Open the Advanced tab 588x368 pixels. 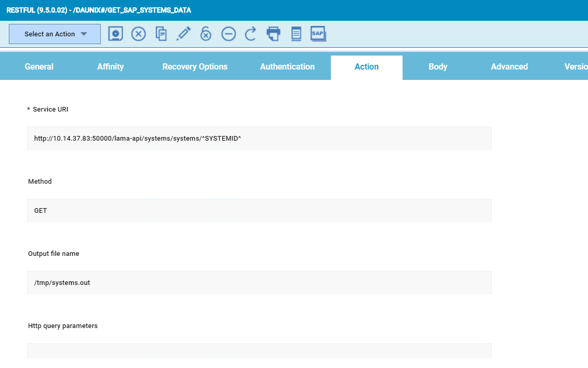(509, 67)
